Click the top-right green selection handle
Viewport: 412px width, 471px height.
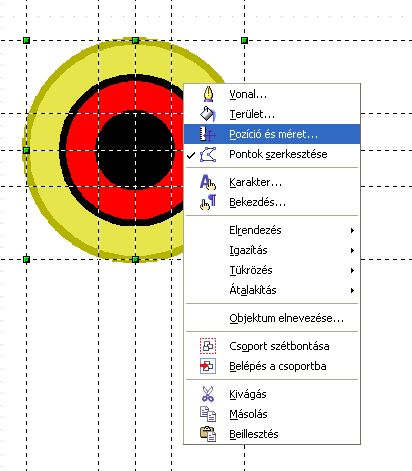pos(244,40)
